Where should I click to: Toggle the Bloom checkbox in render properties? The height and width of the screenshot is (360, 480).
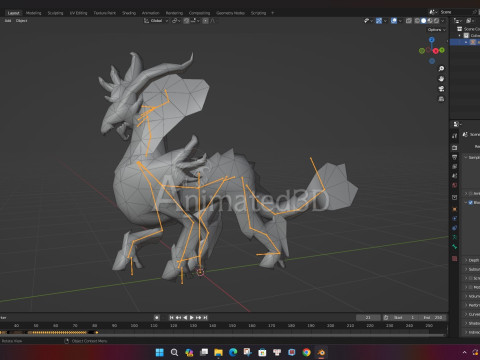471,202
